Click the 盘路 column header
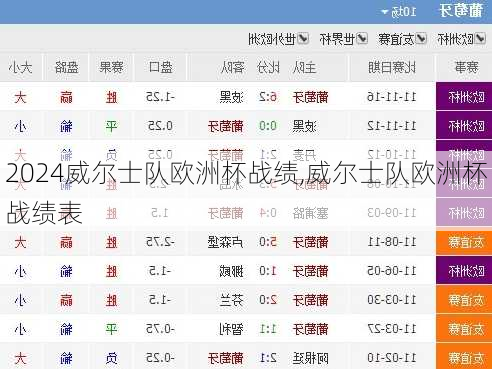 [x=66, y=68]
